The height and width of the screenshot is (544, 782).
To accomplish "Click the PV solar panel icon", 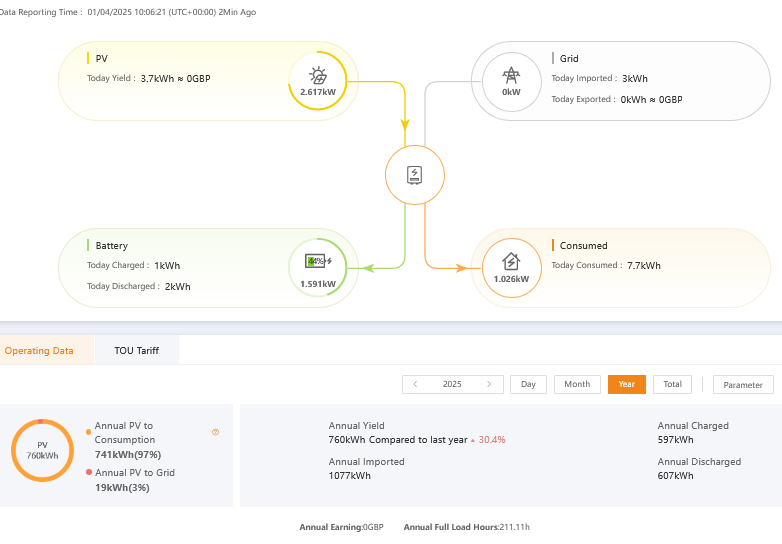I will [x=318, y=75].
